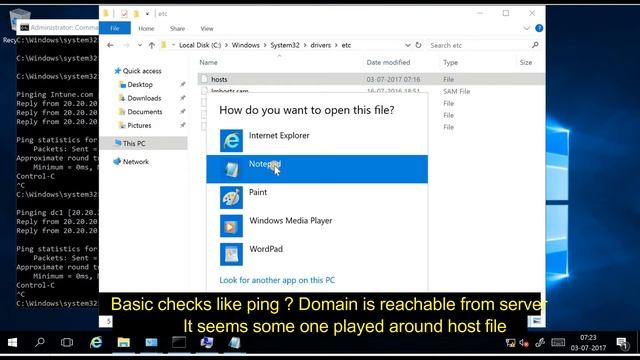Open Task View on the taskbar

click(67, 342)
